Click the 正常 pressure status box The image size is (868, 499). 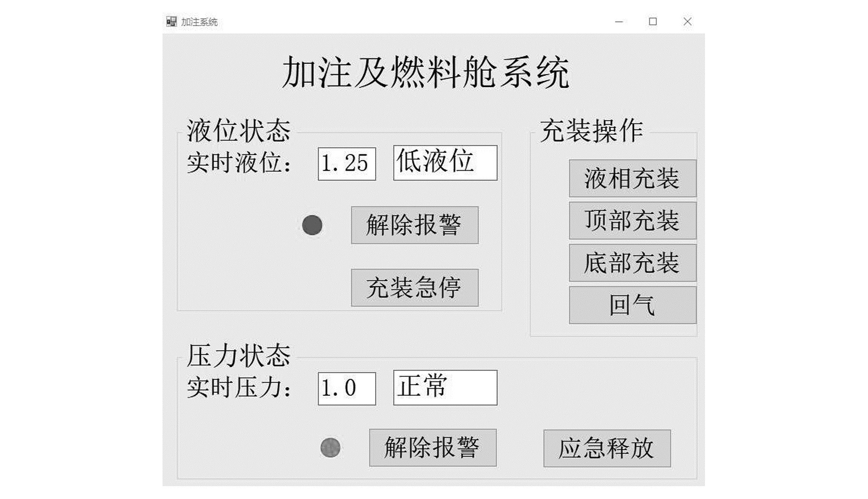[x=445, y=387]
